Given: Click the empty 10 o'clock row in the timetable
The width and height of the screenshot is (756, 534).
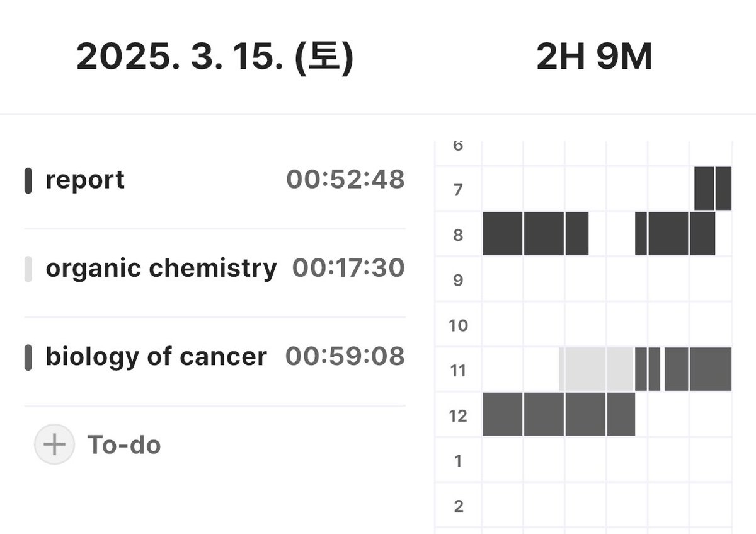Looking at the screenshot, I should (x=607, y=324).
